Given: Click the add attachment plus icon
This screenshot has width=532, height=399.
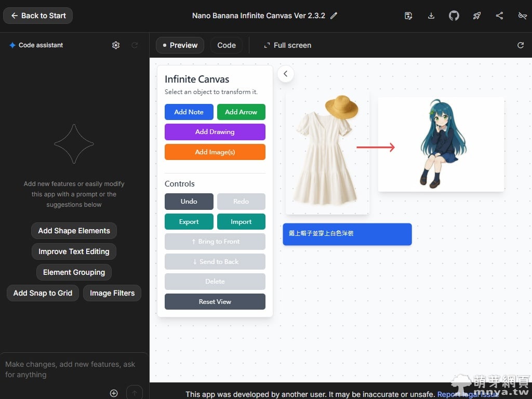Looking at the screenshot, I should pyautogui.click(x=114, y=393).
